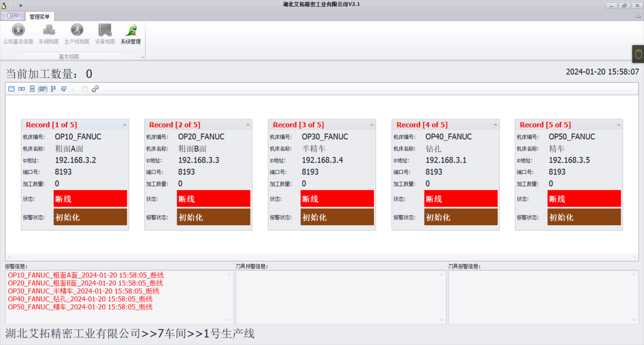Image resolution: width=644 pixels, height=345 pixels.
Task: Click the 初始化 alarm status of OP50_FANUC
Action: (584, 217)
